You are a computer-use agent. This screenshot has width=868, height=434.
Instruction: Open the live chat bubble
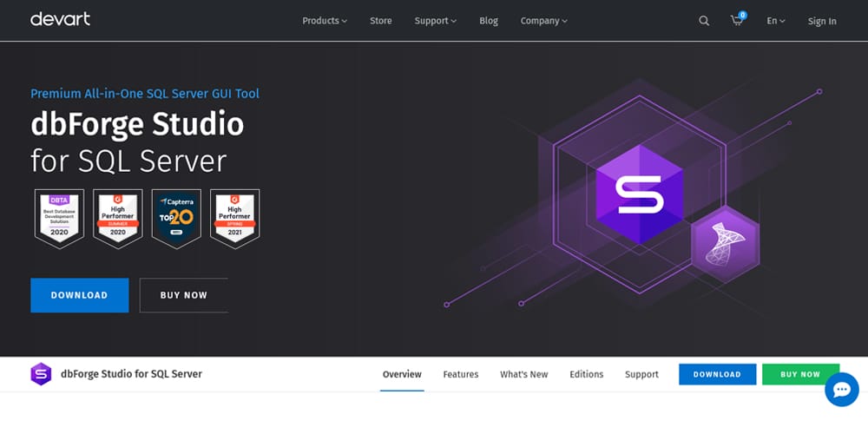click(x=841, y=390)
